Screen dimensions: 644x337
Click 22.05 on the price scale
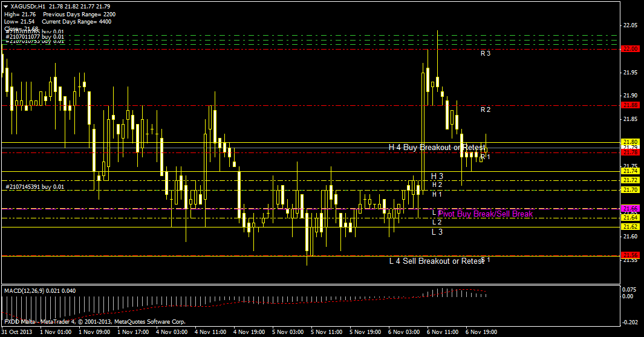(x=631, y=25)
